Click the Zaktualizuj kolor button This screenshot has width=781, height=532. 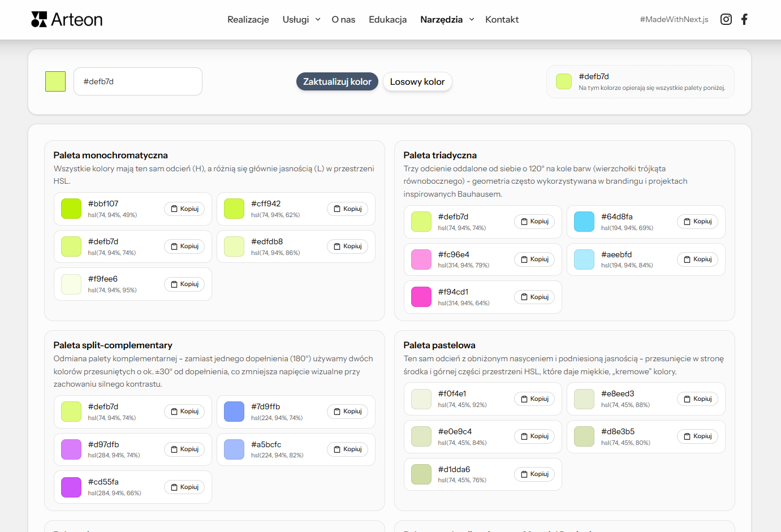(337, 81)
